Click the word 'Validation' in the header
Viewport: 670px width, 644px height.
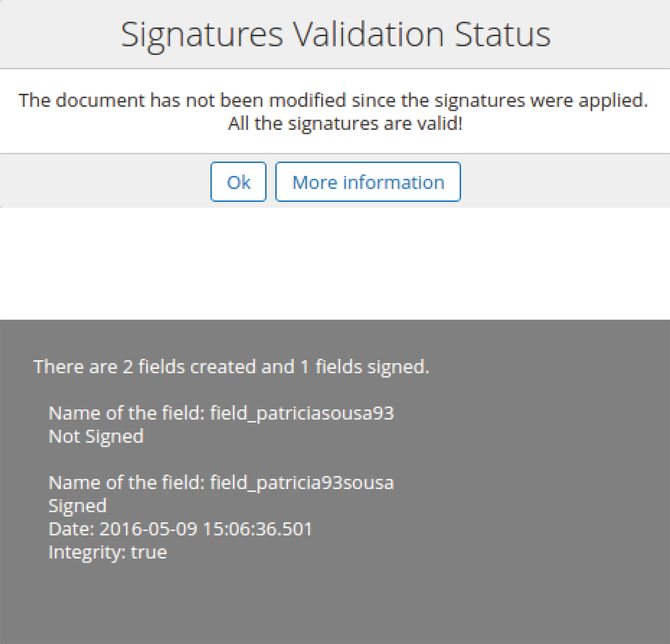point(369,35)
